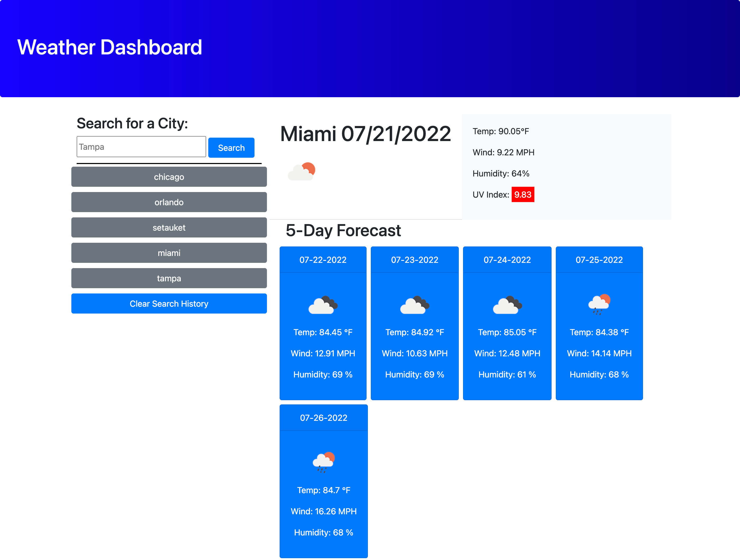Select miami from the search history
Viewport: 740px width, 560px height.
tap(169, 253)
